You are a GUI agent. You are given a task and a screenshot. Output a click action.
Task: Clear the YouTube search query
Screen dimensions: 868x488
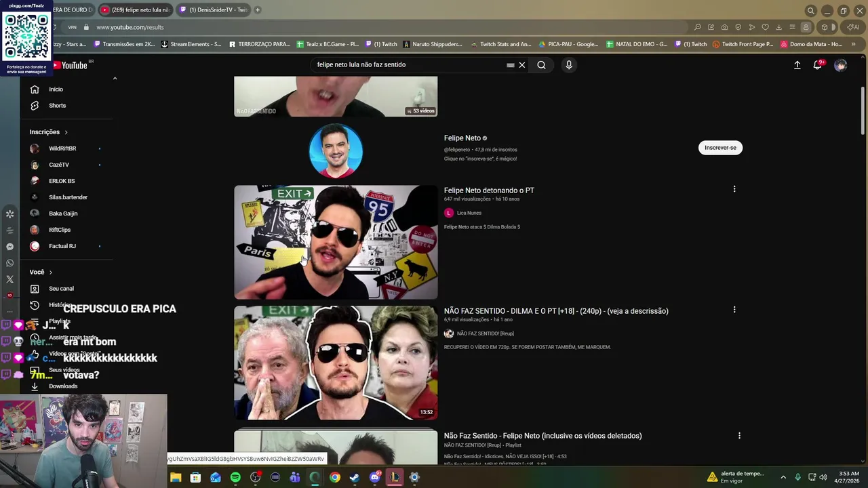tap(522, 65)
